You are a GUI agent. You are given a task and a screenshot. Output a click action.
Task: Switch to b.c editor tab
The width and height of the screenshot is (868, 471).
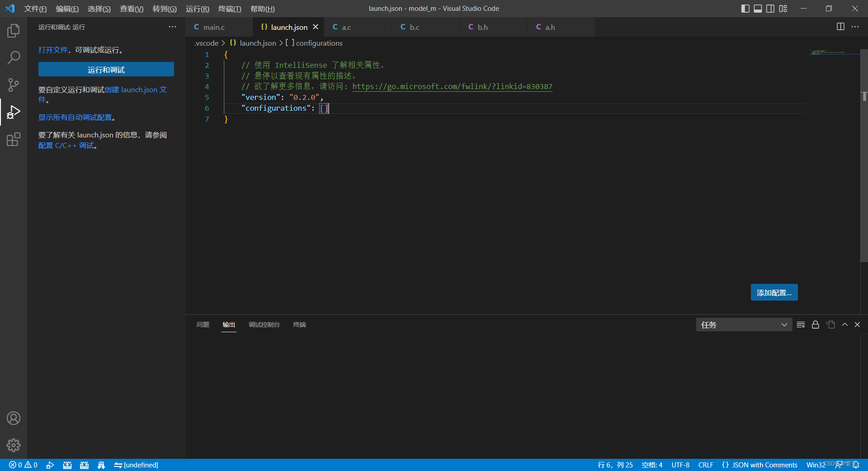tap(425, 27)
